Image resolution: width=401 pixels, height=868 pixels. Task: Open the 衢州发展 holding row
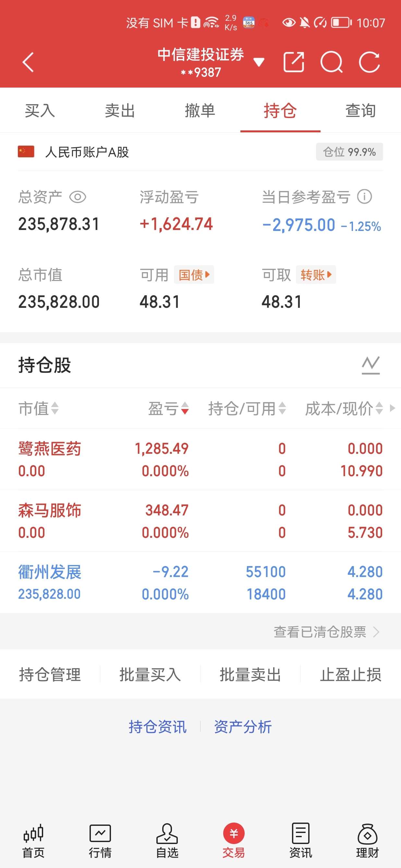200,583
